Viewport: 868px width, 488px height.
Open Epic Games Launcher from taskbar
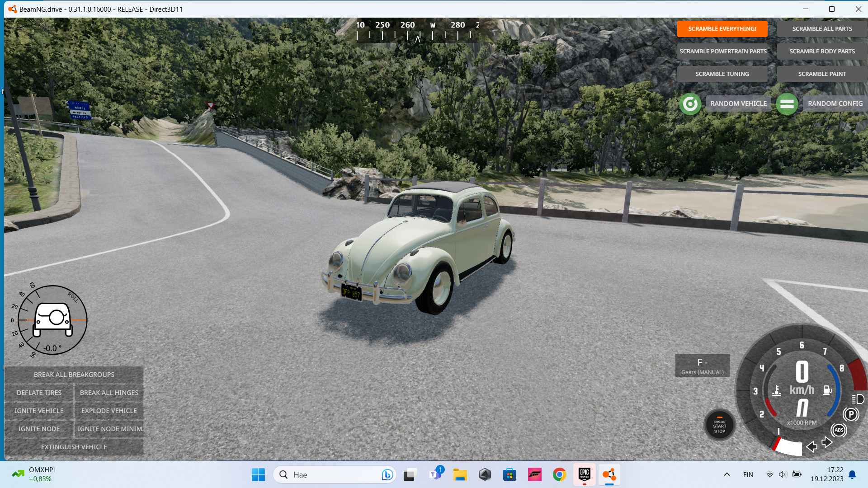[x=584, y=475]
